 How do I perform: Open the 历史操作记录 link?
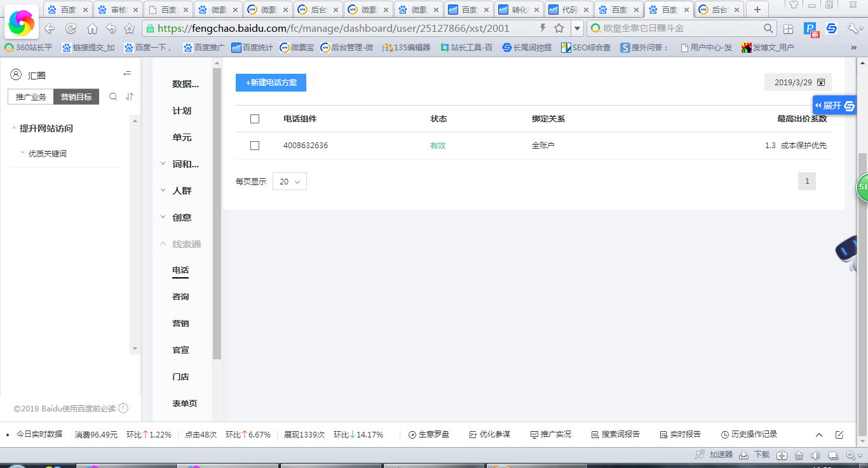[749, 434]
